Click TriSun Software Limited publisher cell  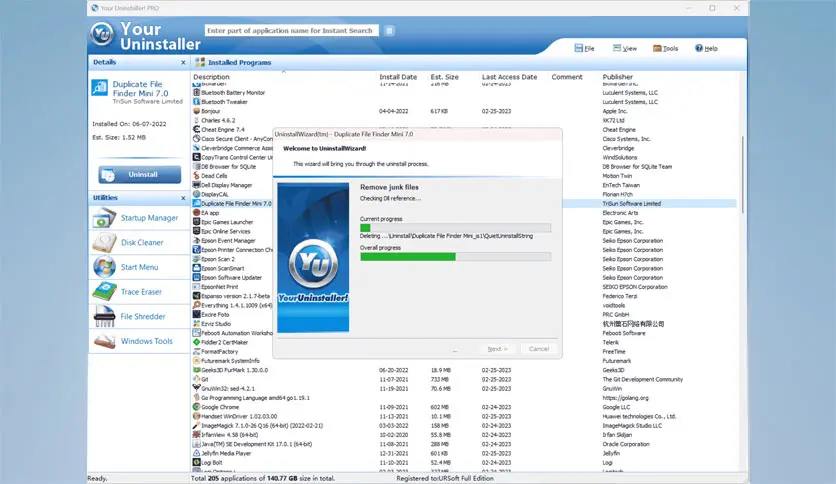[632, 204]
